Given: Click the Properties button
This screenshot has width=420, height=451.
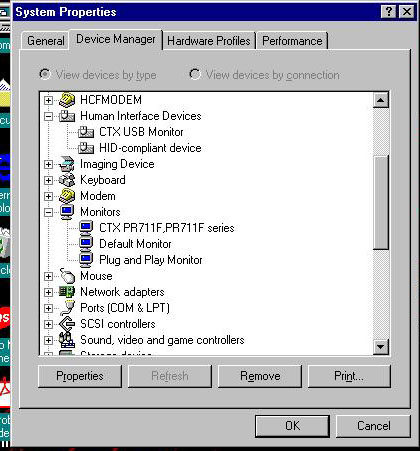Looking at the screenshot, I should tap(80, 376).
